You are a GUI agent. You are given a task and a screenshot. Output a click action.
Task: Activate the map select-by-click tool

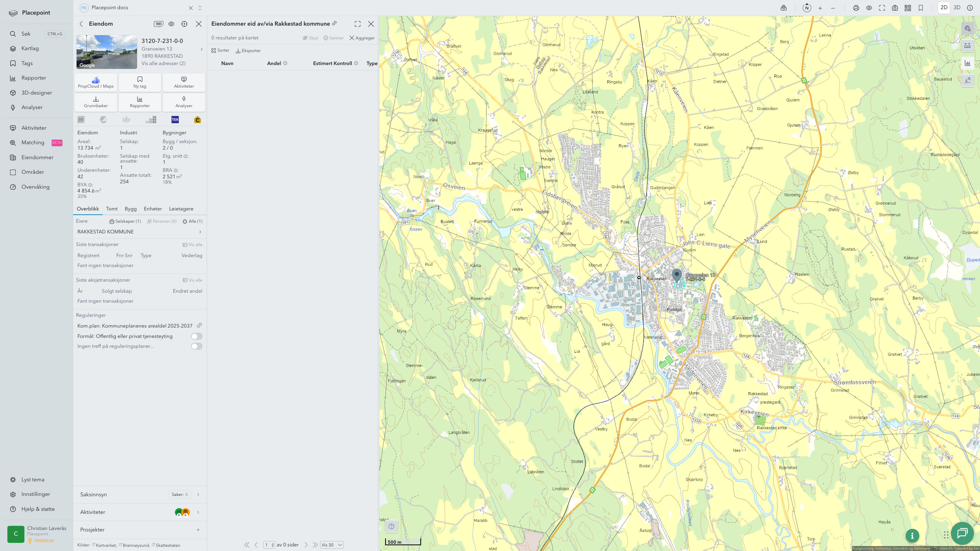click(968, 29)
